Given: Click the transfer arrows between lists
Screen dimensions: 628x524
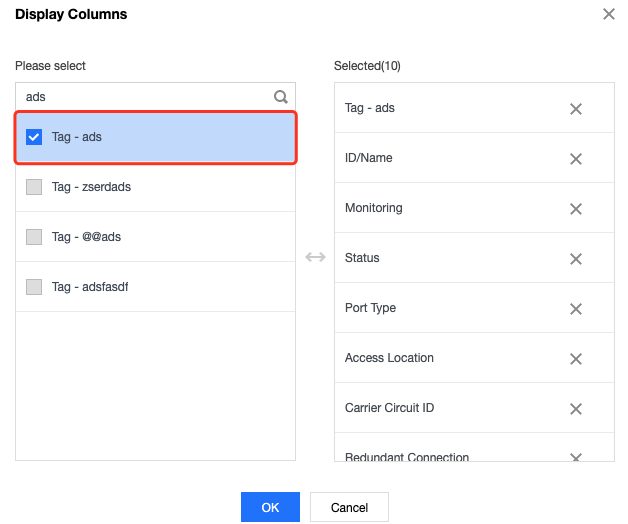Looking at the screenshot, I should coord(315,257).
